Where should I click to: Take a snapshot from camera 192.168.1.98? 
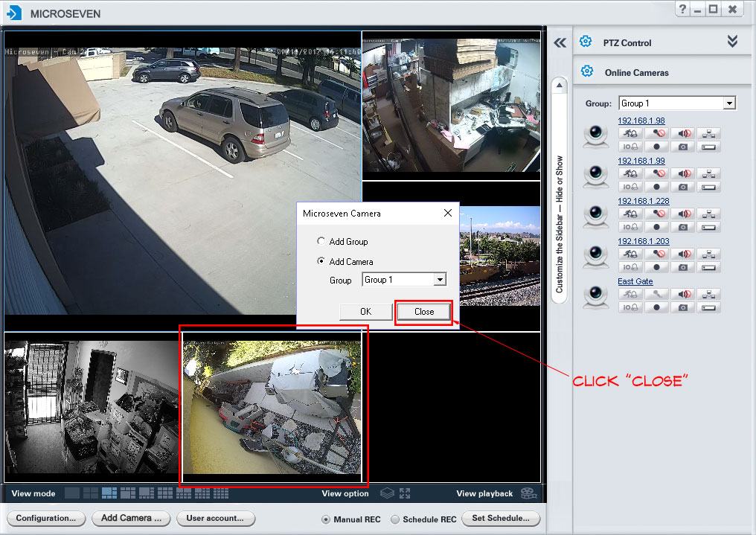[x=683, y=147]
